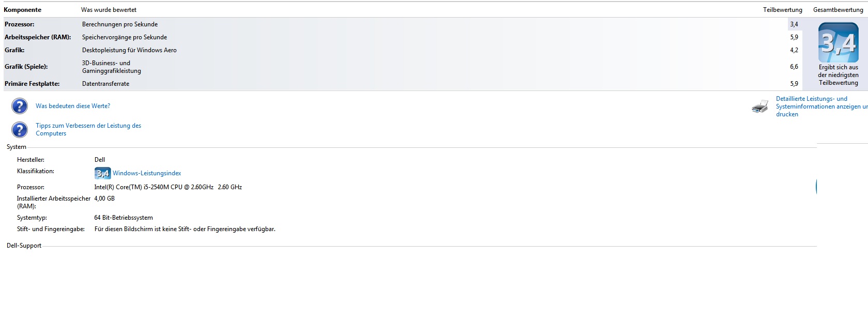This screenshot has height=335, width=868.
Task: Click the Teilbewertung column header
Action: tap(782, 10)
